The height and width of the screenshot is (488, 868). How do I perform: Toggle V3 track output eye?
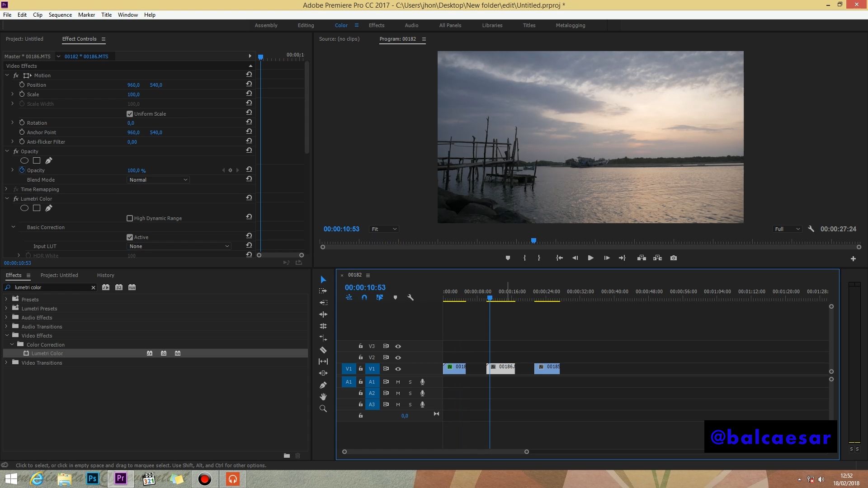pyautogui.click(x=398, y=346)
